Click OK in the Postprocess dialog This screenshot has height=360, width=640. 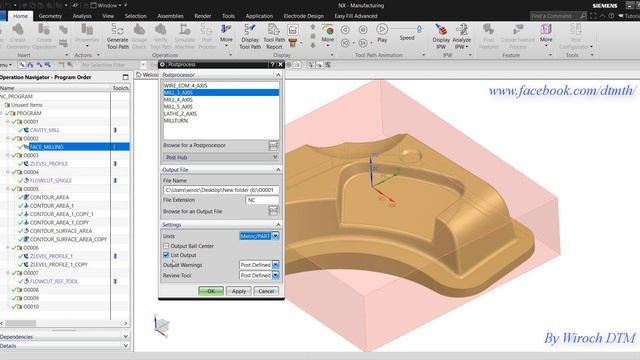click(x=211, y=291)
